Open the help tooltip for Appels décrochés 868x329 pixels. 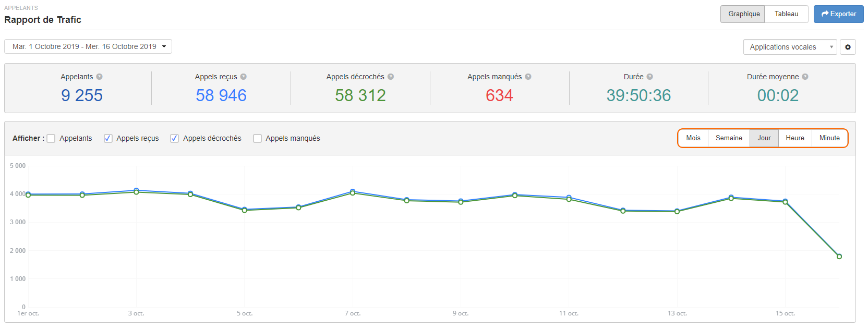391,77
